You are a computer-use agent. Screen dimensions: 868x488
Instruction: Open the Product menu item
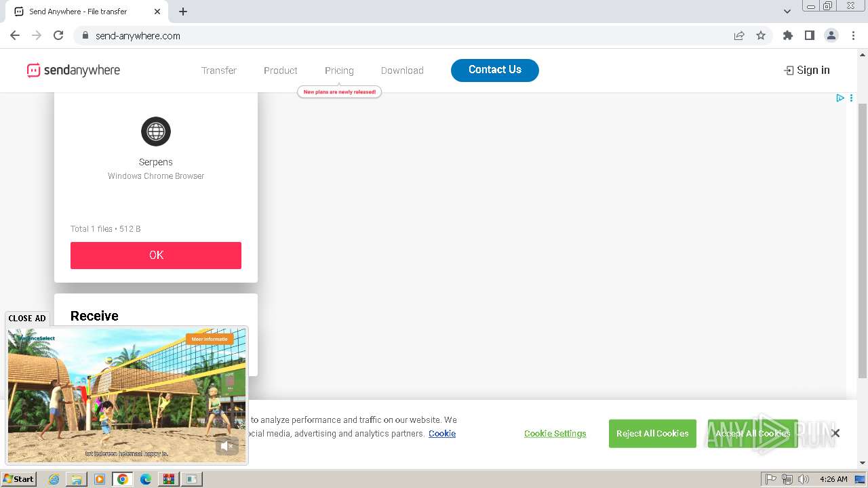[x=281, y=70]
